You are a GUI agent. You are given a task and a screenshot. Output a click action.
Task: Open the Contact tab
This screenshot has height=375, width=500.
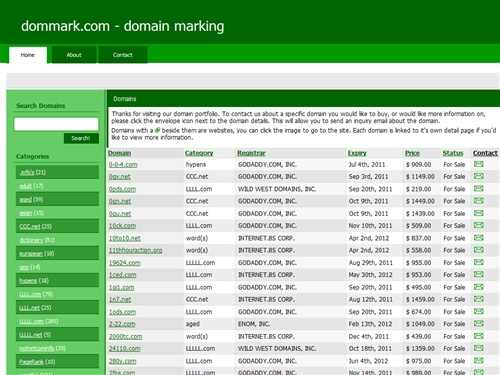pyautogui.click(x=123, y=55)
